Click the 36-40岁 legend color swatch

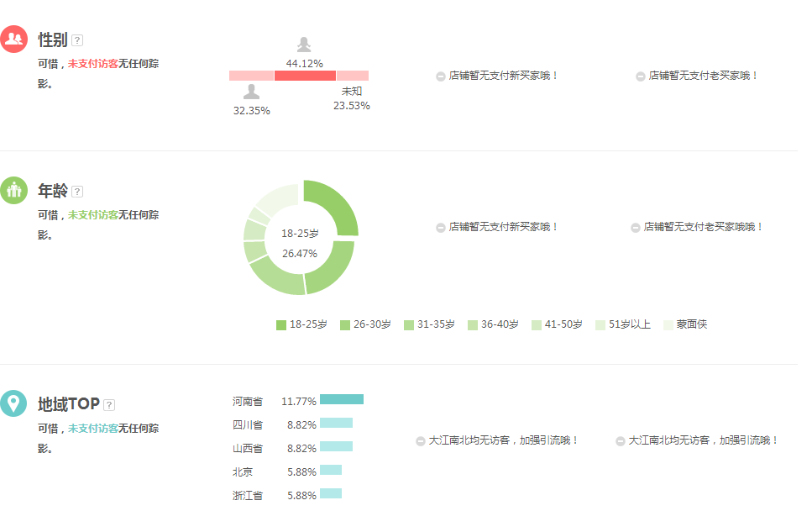click(x=473, y=325)
